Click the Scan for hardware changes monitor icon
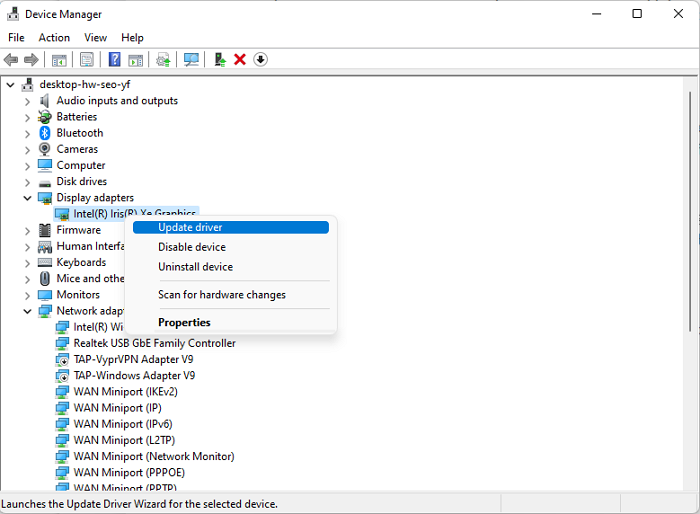Screen dimensions: 700x514 point(191,60)
